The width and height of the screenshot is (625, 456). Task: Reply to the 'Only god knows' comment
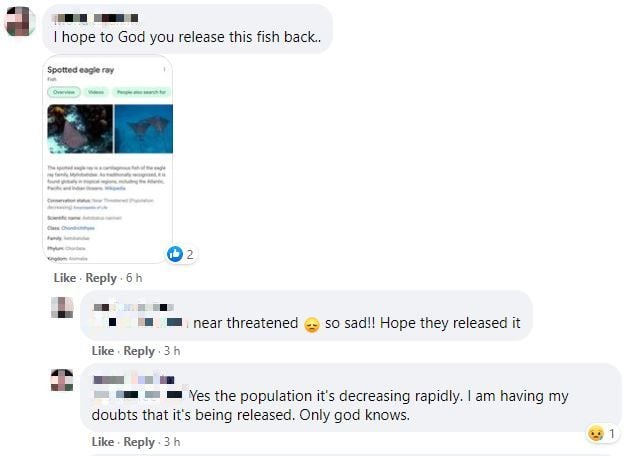tap(139, 442)
